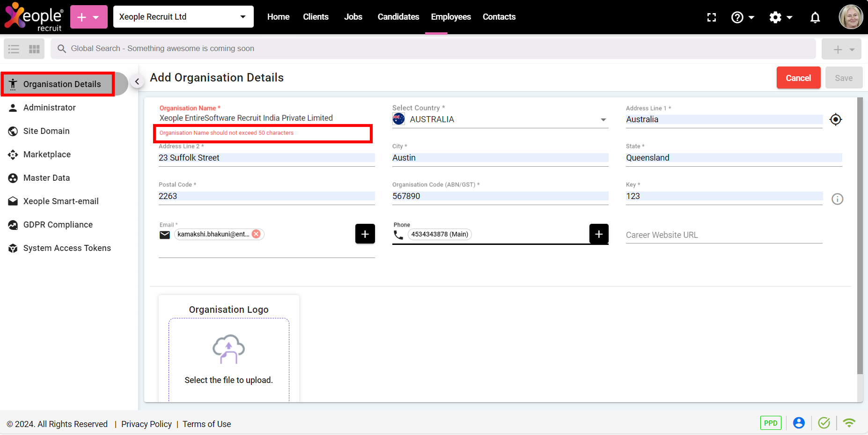Click the PPD status badge

[771, 423]
